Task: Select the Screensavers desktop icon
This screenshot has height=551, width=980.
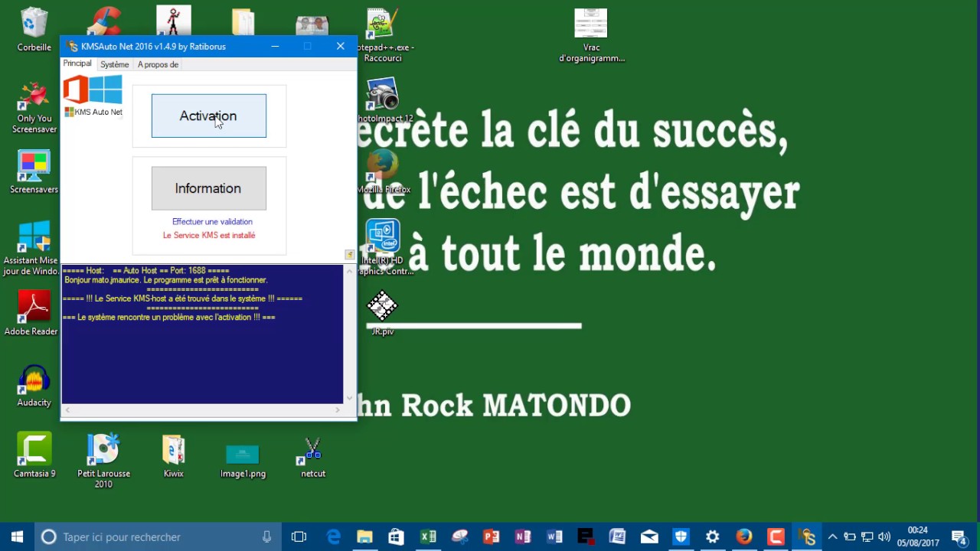Action: [x=34, y=171]
